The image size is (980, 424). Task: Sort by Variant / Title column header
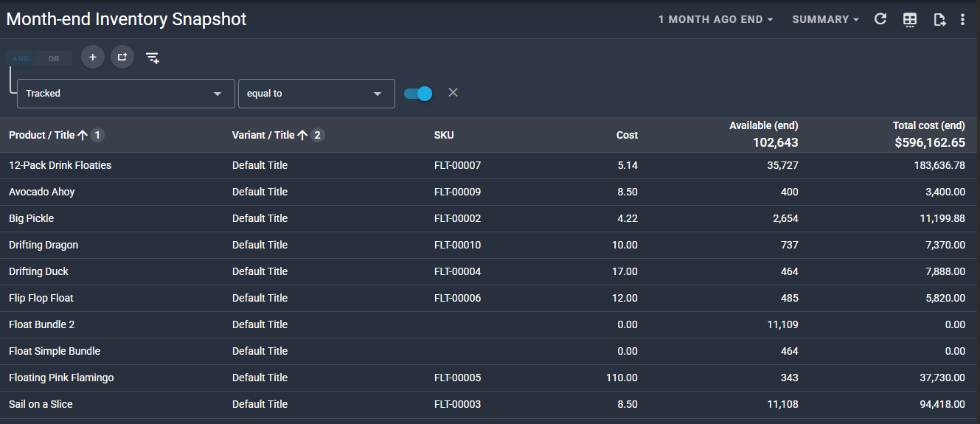tap(263, 135)
